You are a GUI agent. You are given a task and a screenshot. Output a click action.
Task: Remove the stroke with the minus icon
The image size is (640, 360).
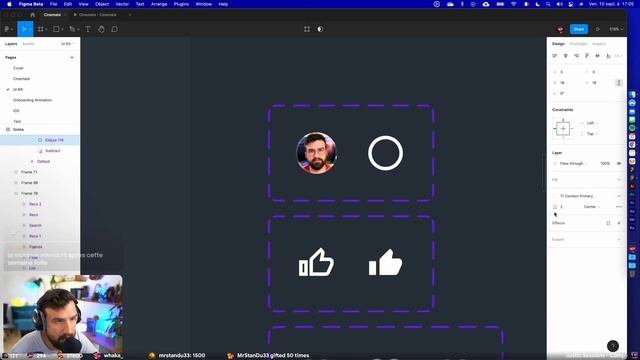point(619,196)
